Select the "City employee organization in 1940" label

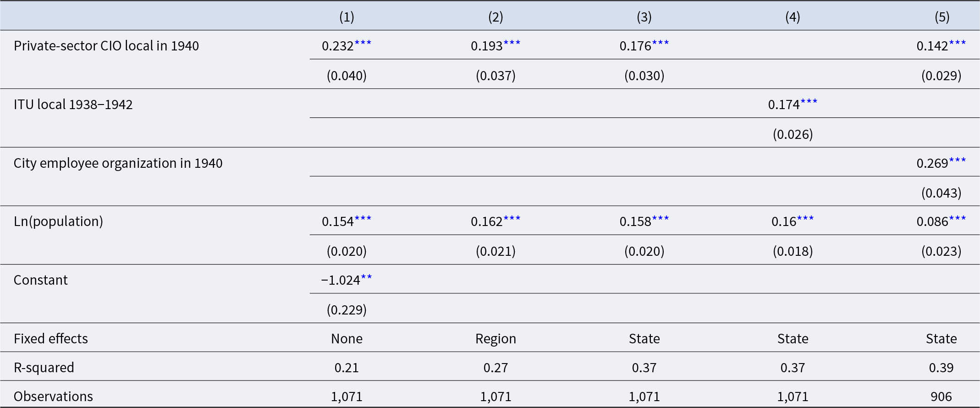118,163
